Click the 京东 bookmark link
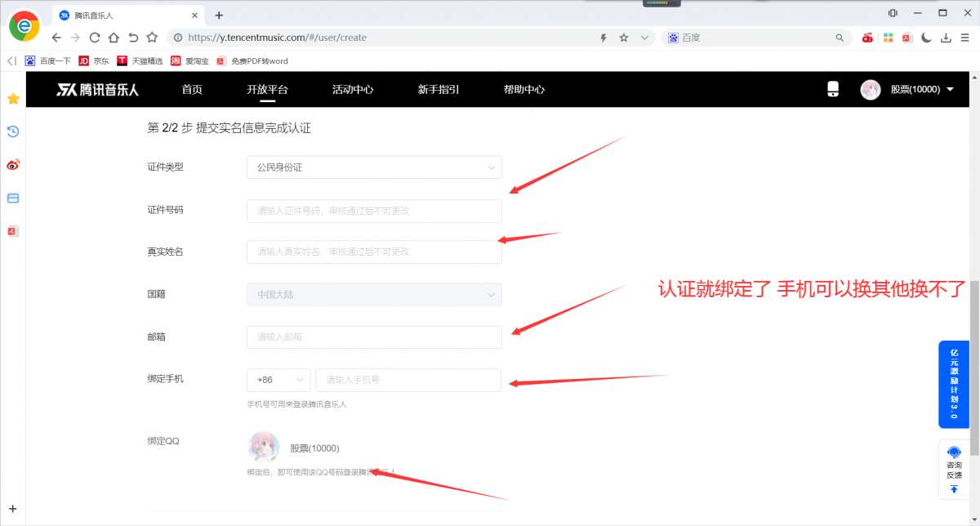 [94, 60]
